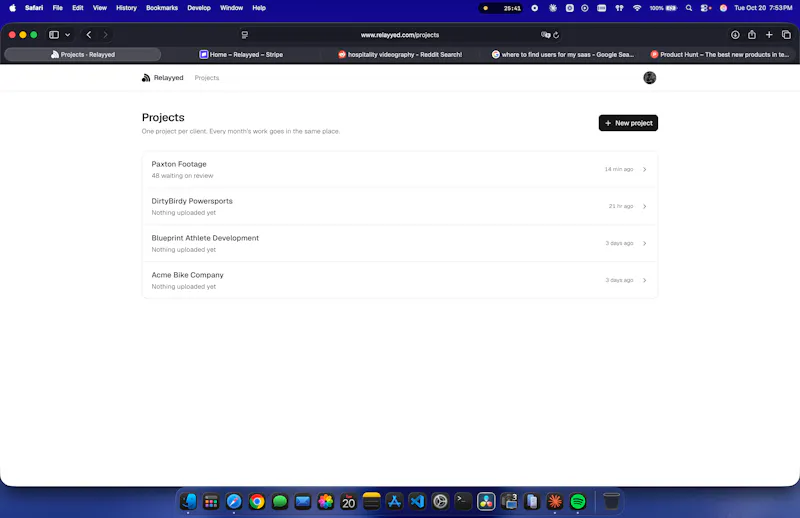The image size is (800, 518).
Task: Open the Safari File menu
Action: (58, 8)
